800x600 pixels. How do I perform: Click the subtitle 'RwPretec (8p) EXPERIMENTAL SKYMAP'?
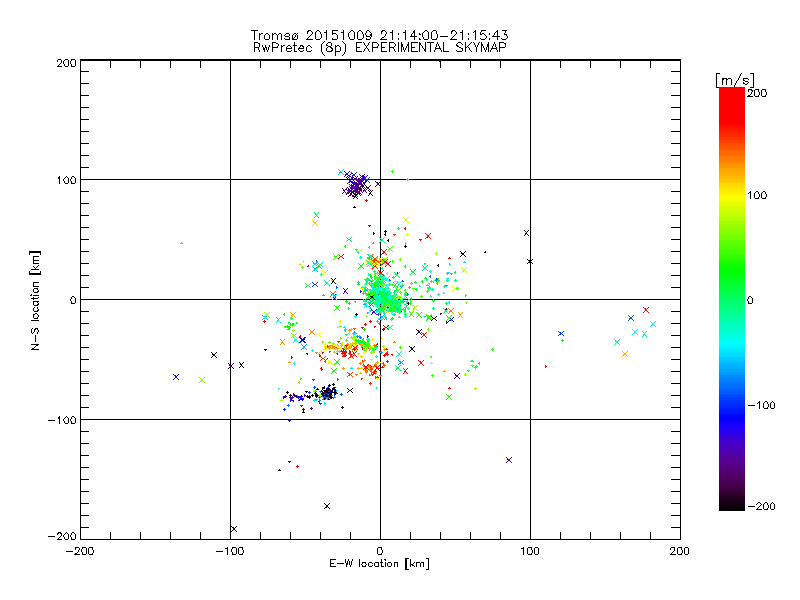380,48
